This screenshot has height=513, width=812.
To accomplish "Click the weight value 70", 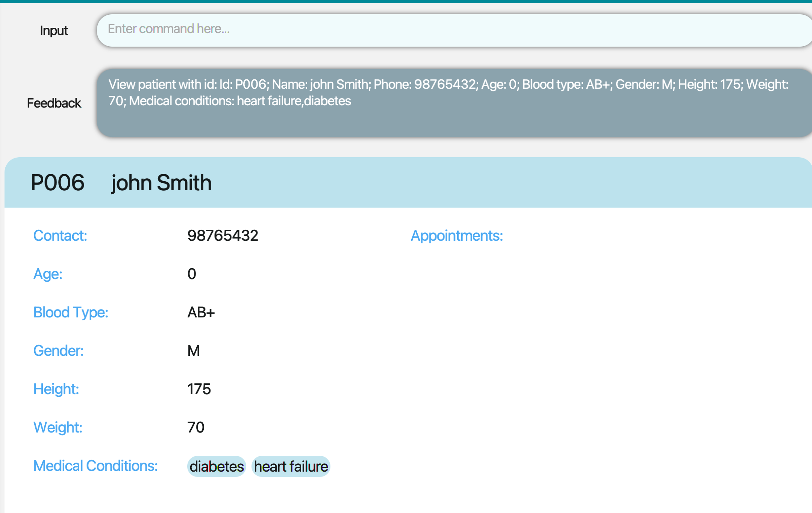I will click(x=195, y=428).
